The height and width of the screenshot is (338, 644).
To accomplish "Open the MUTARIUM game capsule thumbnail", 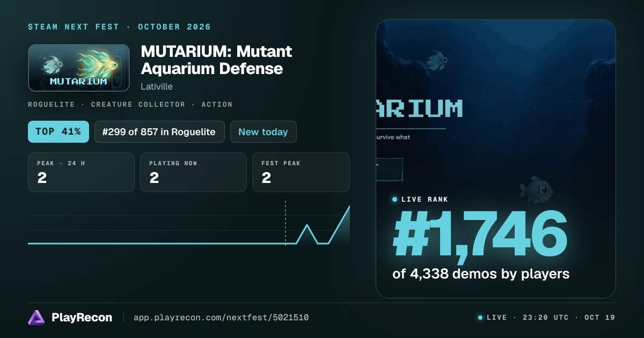I will tap(79, 68).
